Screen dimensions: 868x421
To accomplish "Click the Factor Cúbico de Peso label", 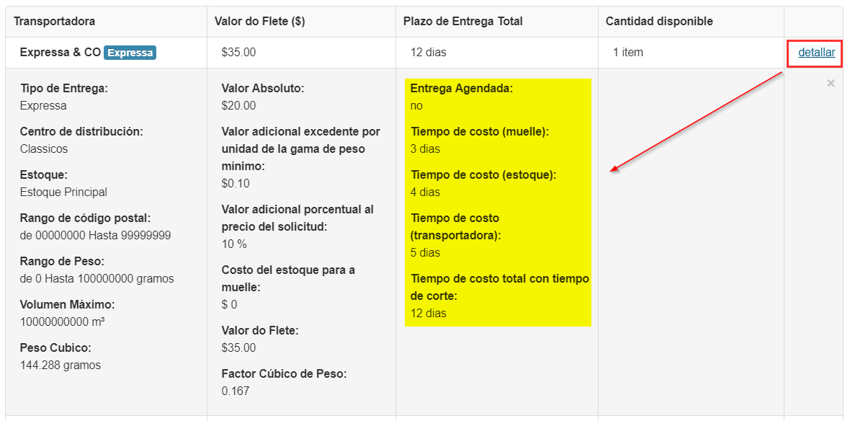I will (x=284, y=374).
